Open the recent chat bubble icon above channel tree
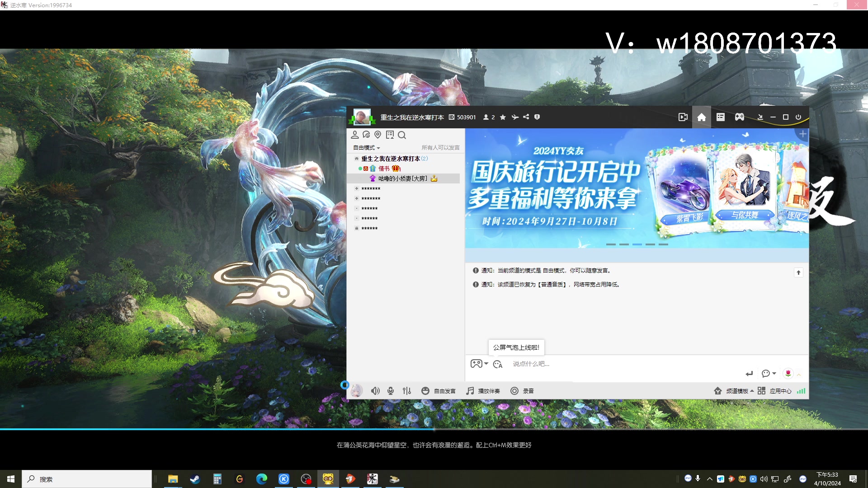 366,135
